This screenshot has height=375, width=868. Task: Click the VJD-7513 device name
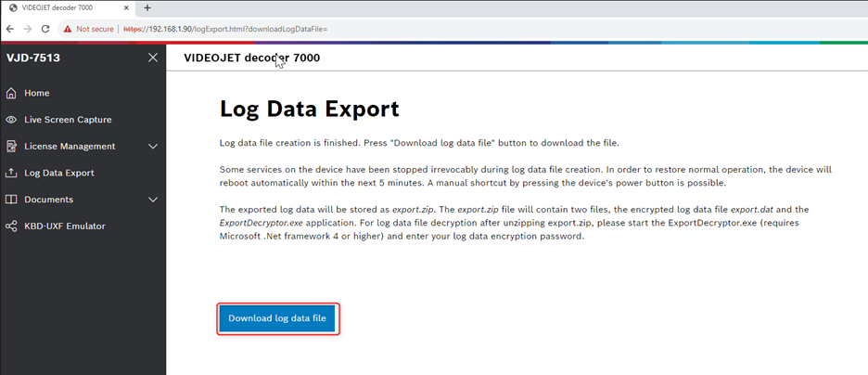33,58
